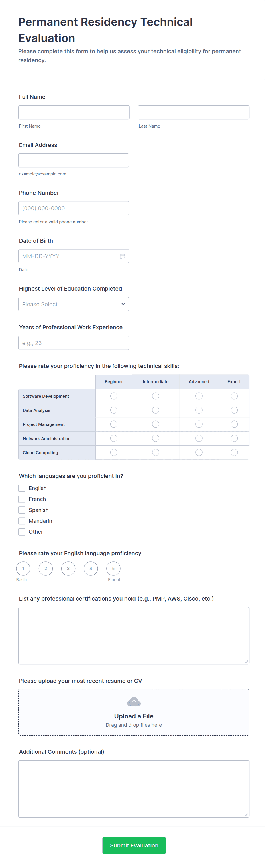Pick rating 3 for English proficiency

(x=68, y=568)
